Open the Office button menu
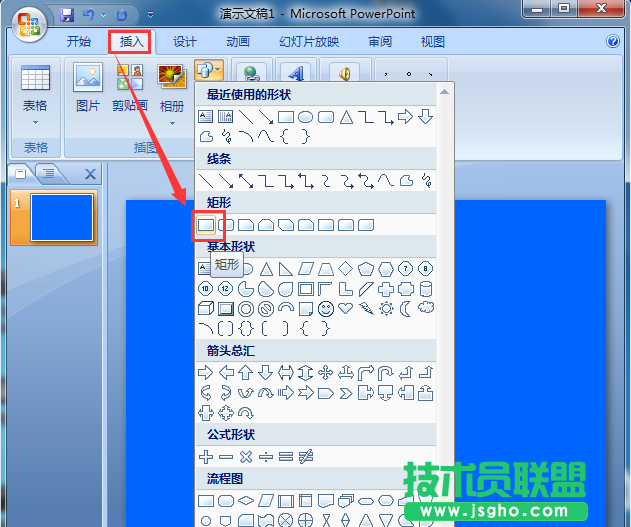 click(x=29, y=25)
